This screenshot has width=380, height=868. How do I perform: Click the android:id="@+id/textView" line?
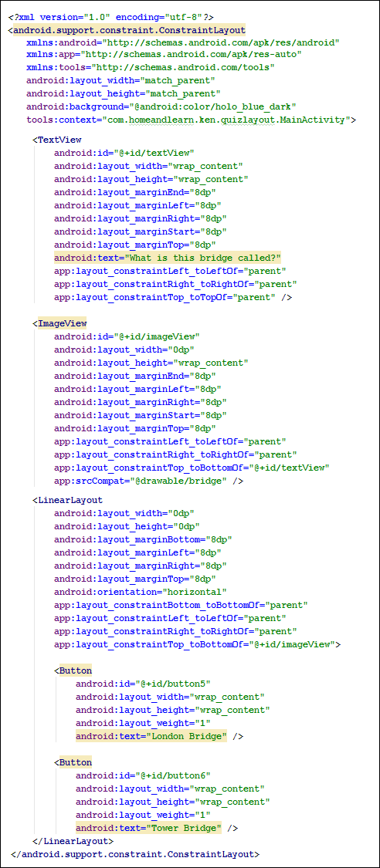coord(124,152)
